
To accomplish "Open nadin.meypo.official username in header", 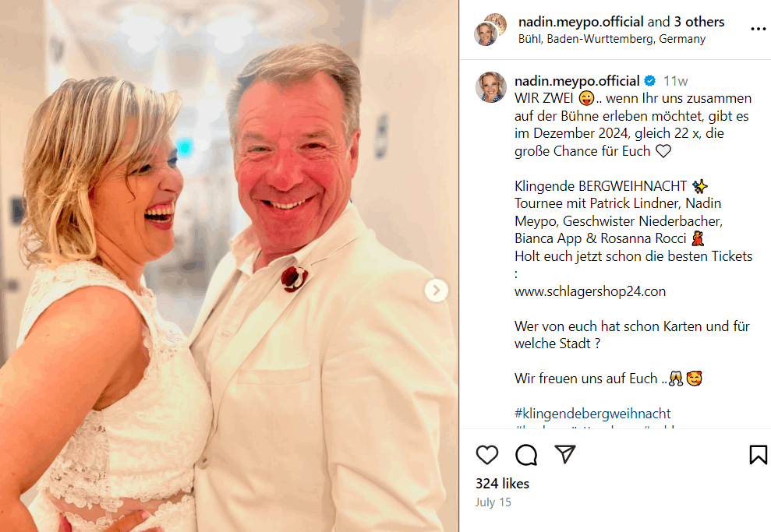I will point(581,22).
